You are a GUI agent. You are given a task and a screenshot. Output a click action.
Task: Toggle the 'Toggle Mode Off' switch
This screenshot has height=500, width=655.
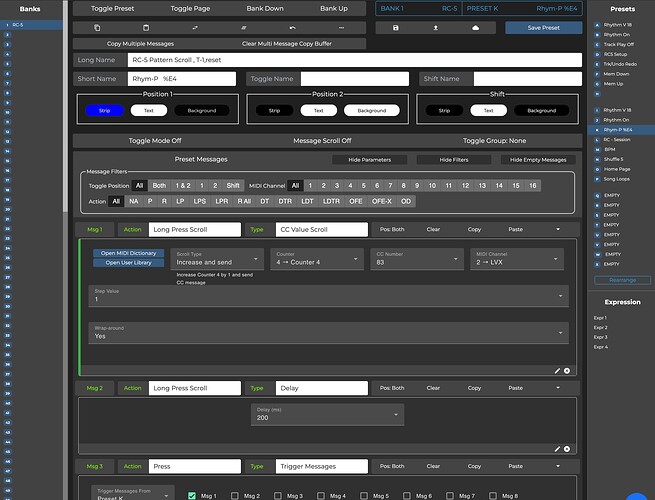tap(155, 141)
